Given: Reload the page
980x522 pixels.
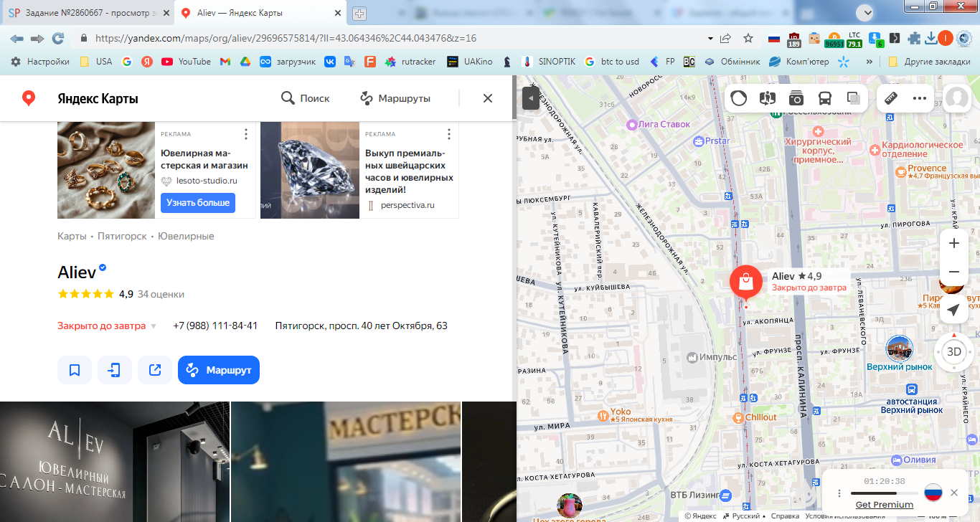Looking at the screenshot, I should click(x=58, y=39).
